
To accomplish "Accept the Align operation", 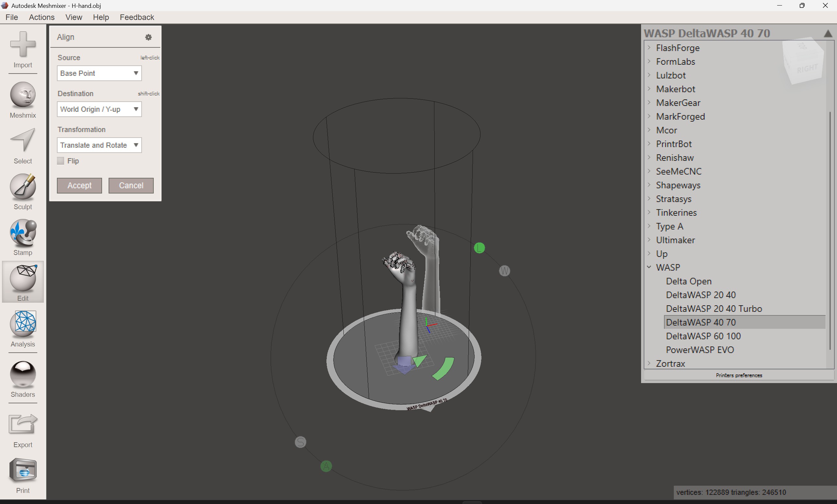I will (79, 186).
